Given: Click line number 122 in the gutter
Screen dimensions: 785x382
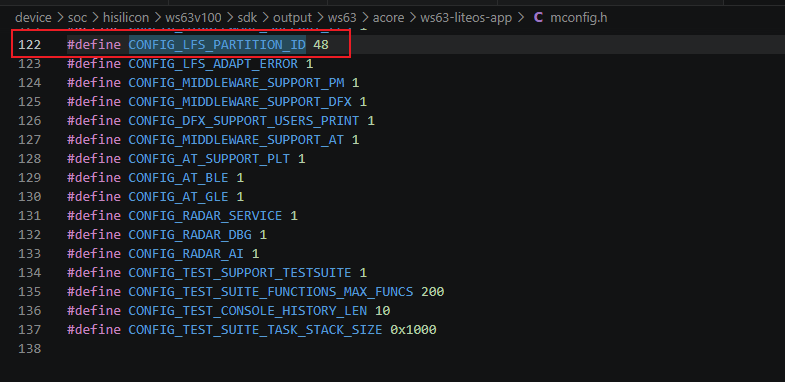Looking at the screenshot, I should pos(30,45).
